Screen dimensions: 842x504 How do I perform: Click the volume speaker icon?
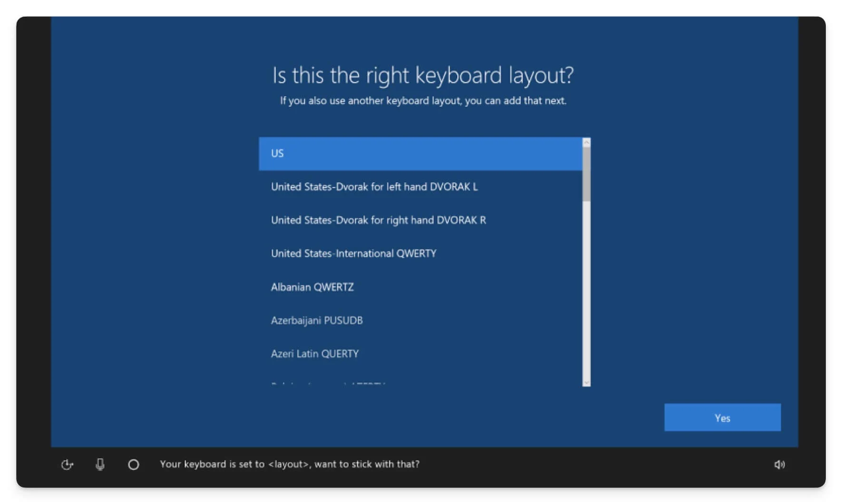coord(779,465)
